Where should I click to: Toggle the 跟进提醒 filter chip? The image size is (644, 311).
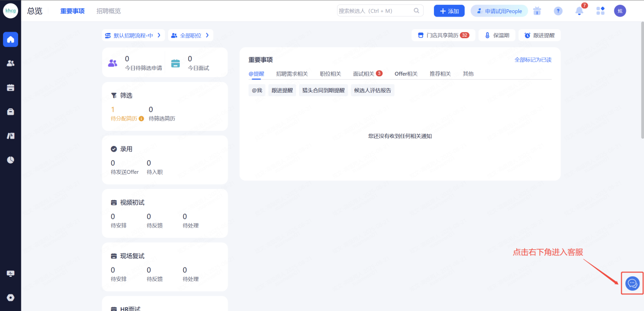[x=282, y=90]
